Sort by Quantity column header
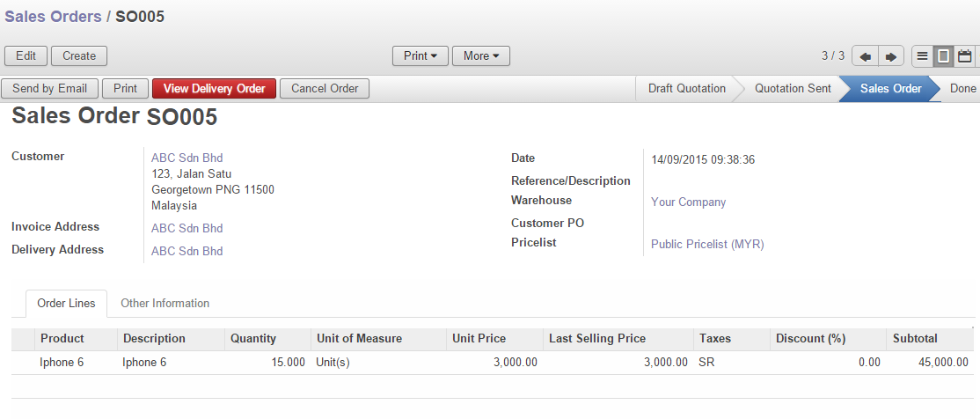The width and height of the screenshot is (980, 419). pos(253,339)
